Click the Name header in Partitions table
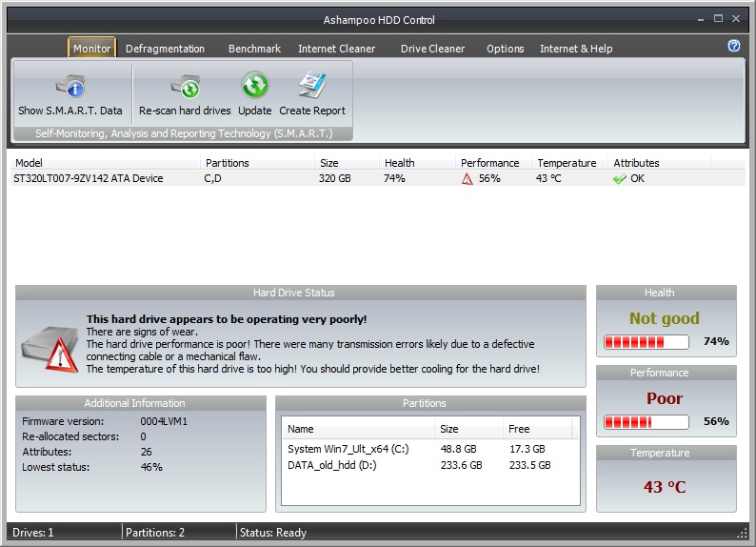Screen dimensions: 756x547 point(358,429)
